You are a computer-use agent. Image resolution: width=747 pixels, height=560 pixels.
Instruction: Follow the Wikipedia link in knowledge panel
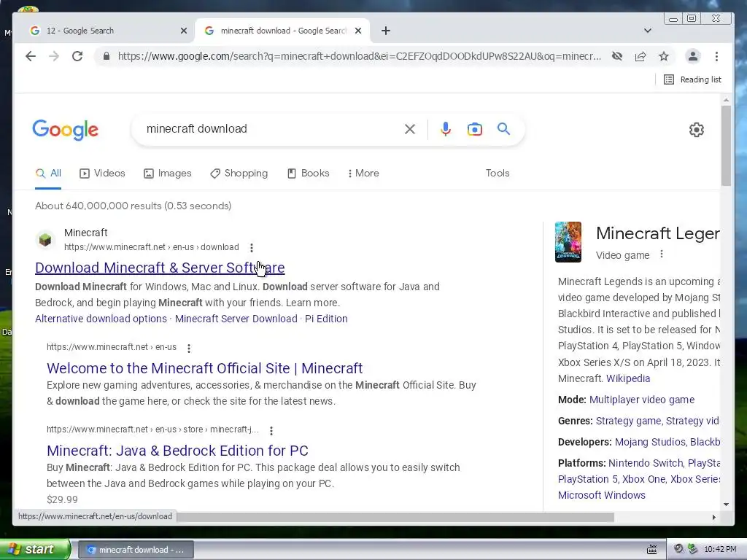[x=628, y=378]
